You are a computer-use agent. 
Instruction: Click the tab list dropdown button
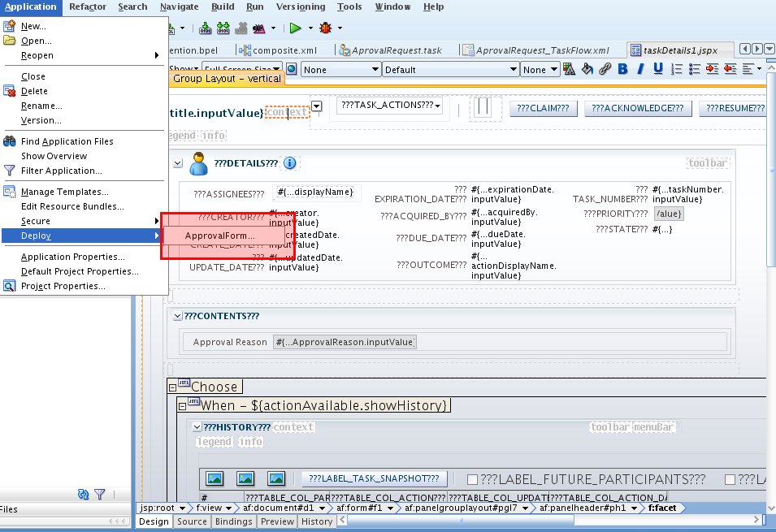(x=769, y=49)
